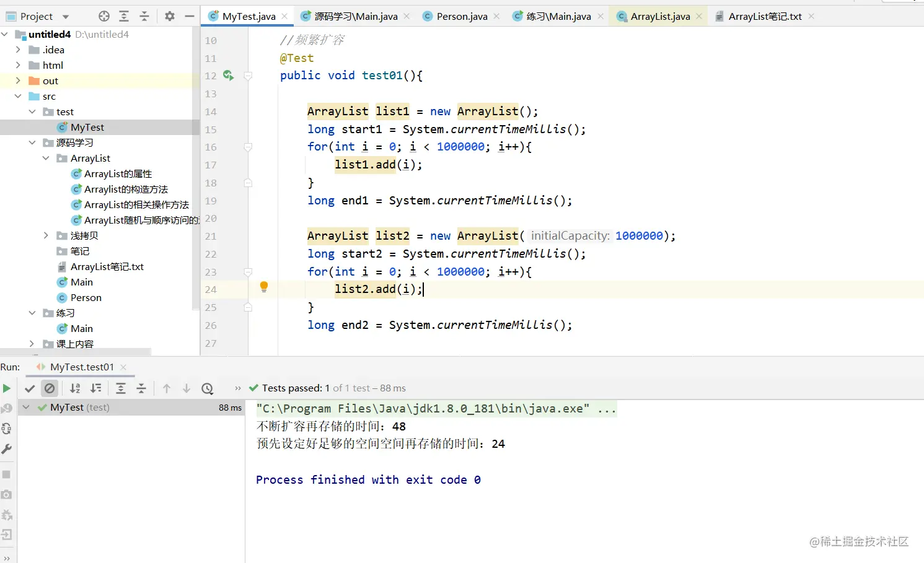Toggle Show Ignored tests button
The height and width of the screenshot is (563, 924).
[x=50, y=388]
